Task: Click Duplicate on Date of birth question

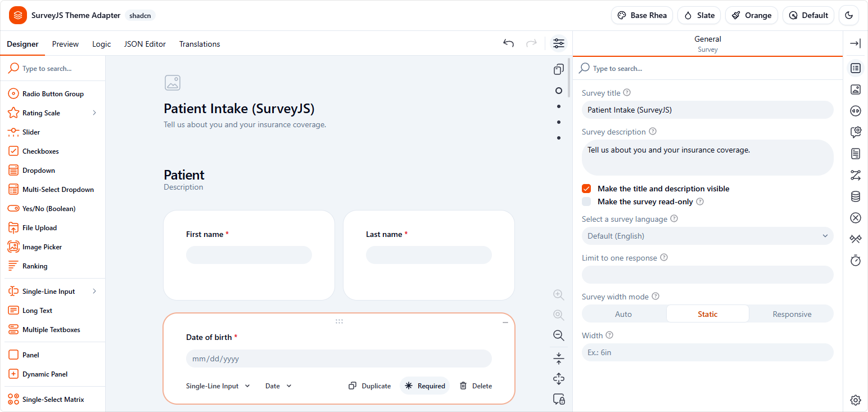Action: 369,386
